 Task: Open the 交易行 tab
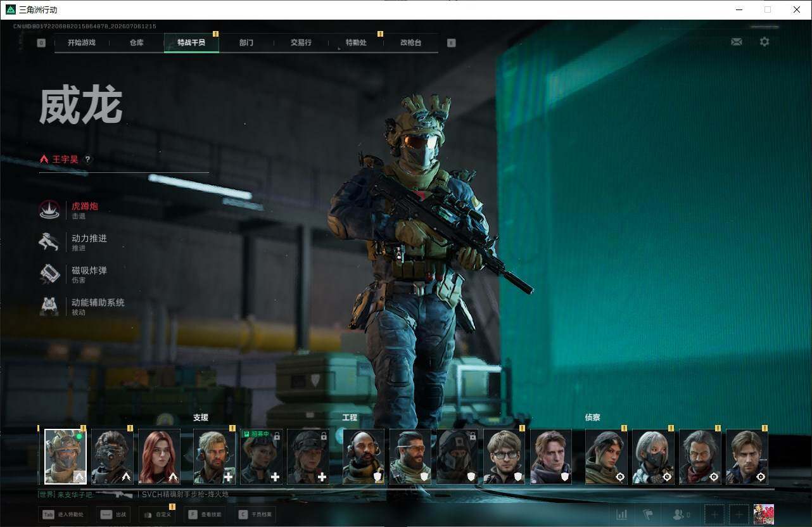pos(301,42)
